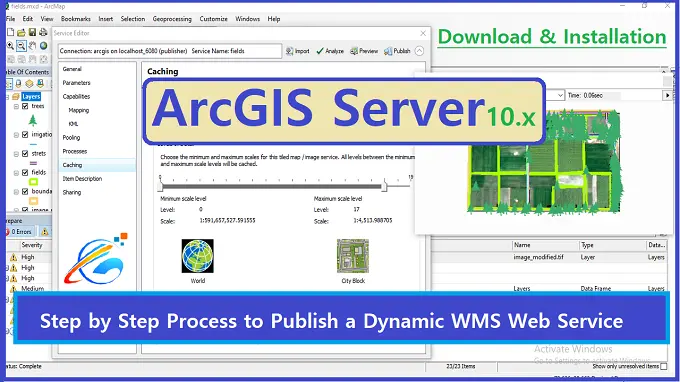
Task: Click warning icon beside first High row
Action: point(13,258)
